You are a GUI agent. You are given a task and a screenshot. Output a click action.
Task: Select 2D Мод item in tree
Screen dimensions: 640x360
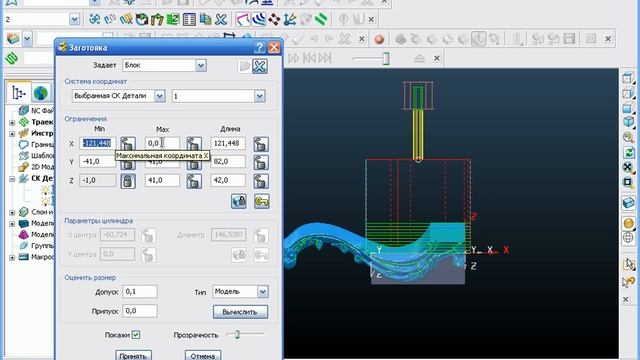click(42, 167)
